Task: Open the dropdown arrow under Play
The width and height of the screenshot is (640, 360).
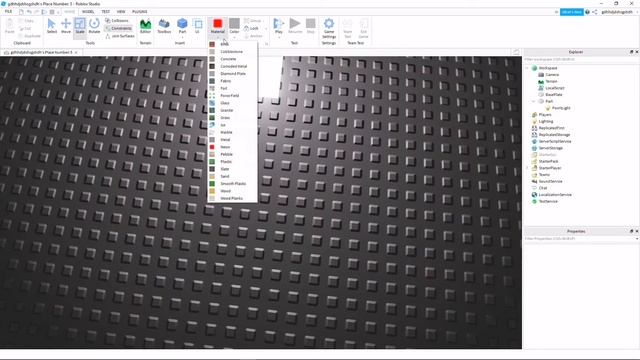Action: (x=279, y=37)
